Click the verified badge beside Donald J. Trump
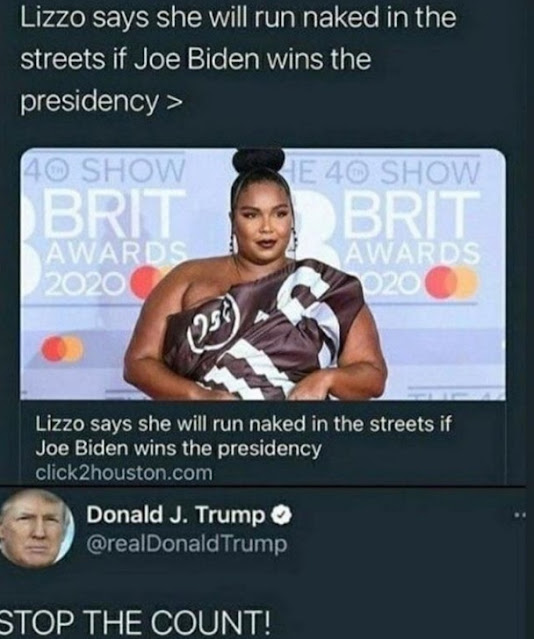 pyautogui.click(x=281, y=515)
